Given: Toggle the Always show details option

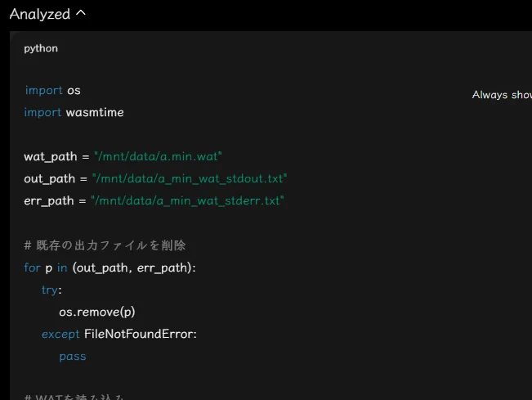Looking at the screenshot, I should point(502,95).
